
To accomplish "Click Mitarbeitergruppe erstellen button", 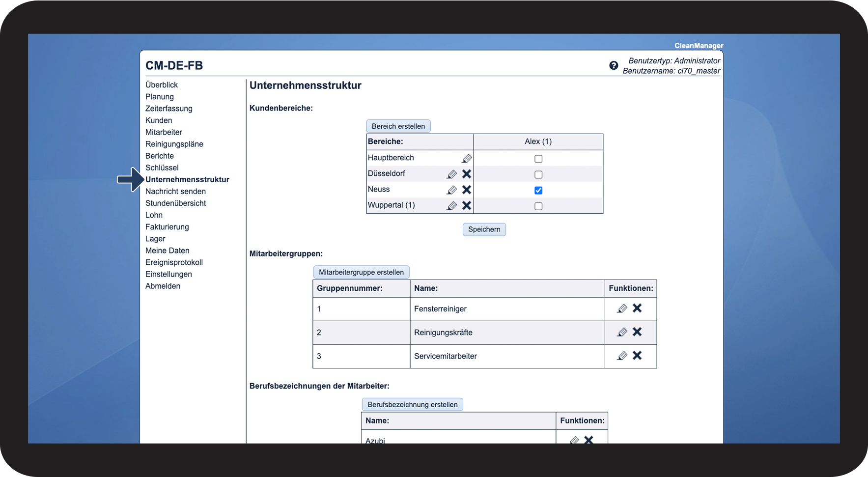I will pos(361,272).
